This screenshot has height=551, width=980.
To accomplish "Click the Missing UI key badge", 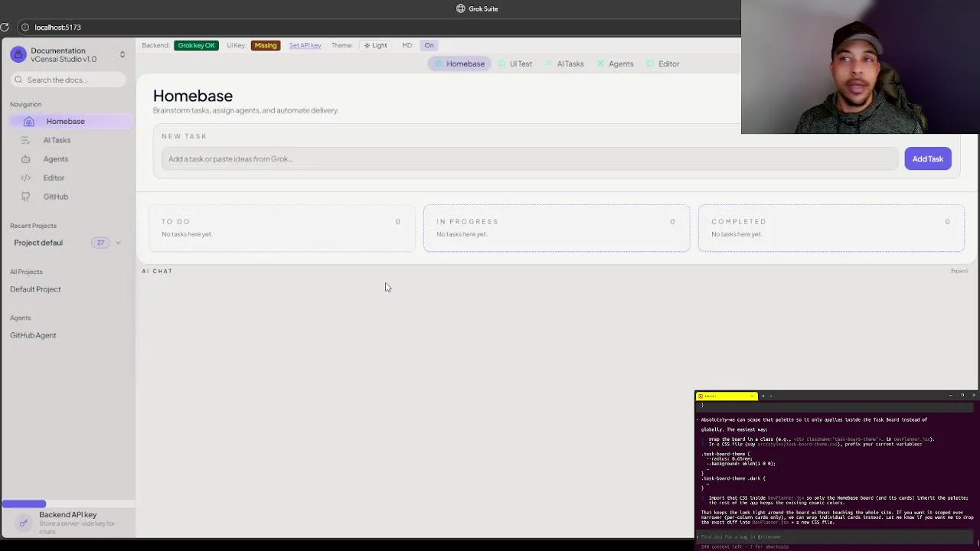I will [266, 45].
